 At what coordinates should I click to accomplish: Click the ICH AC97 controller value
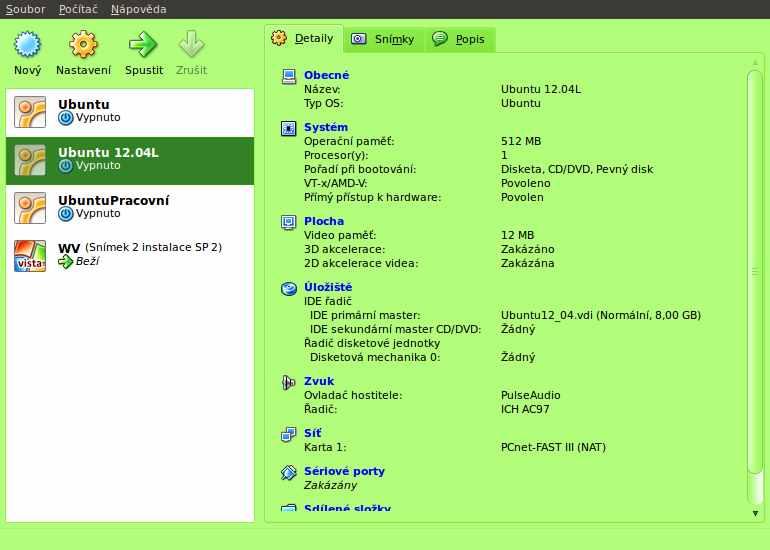coord(525,409)
